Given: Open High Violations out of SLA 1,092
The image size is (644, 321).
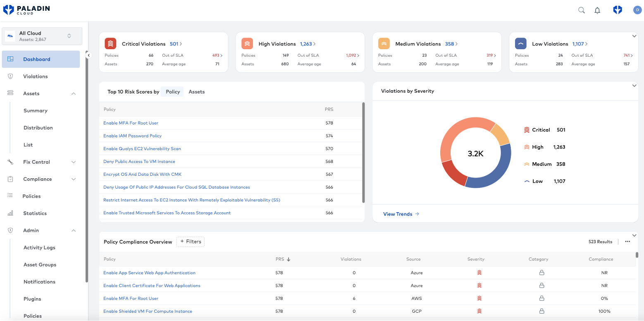Looking at the screenshot, I should click(353, 55).
